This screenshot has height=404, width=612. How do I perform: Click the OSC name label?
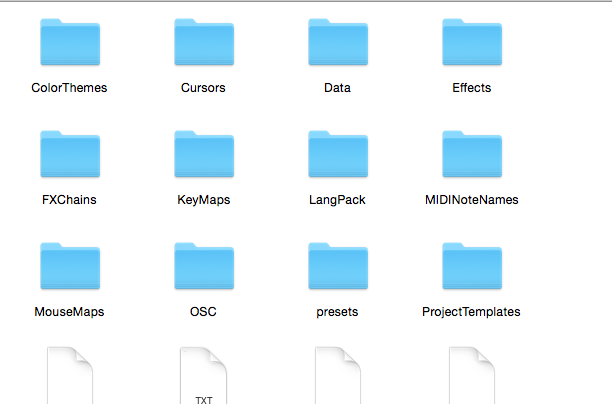[x=203, y=312]
